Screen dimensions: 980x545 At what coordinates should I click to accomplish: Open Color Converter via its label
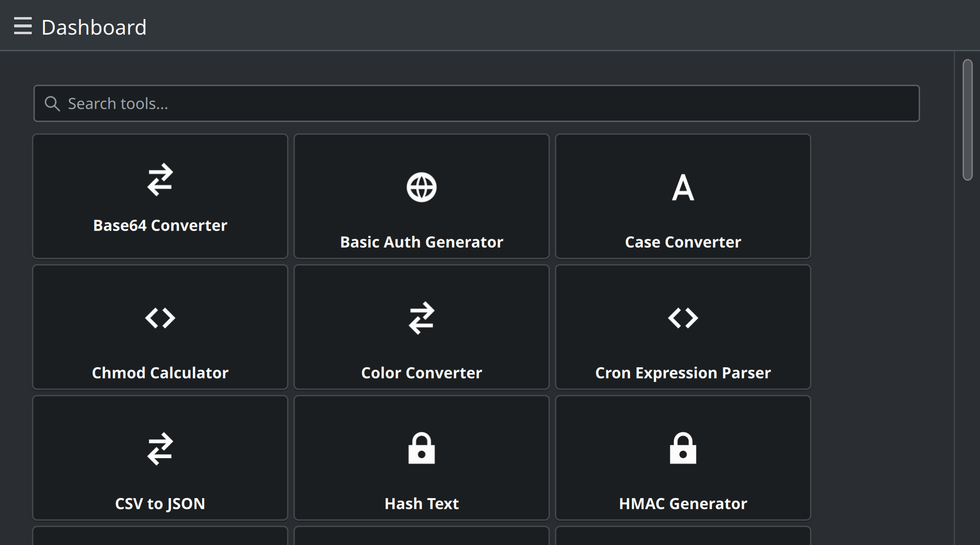tap(421, 373)
